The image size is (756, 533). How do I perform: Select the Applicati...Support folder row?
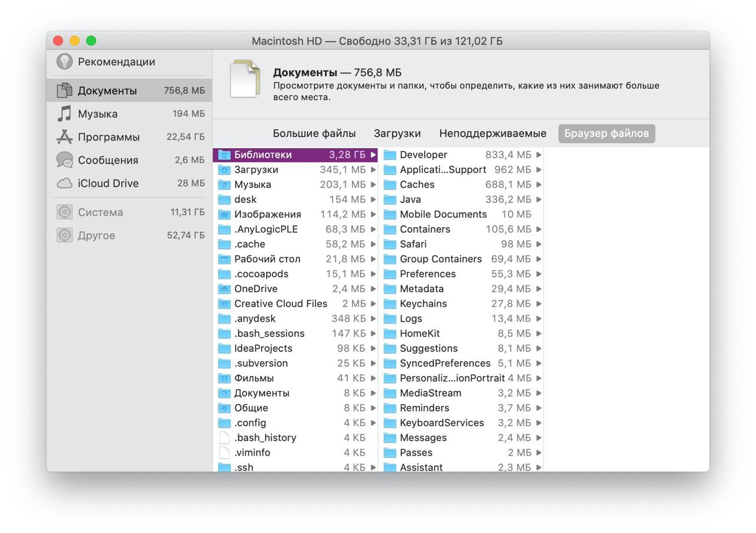click(x=461, y=169)
